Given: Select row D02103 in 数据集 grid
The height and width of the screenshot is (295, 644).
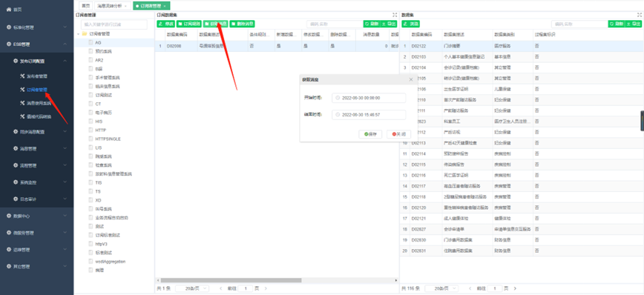Looking at the screenshot, I should coord(522,56).
